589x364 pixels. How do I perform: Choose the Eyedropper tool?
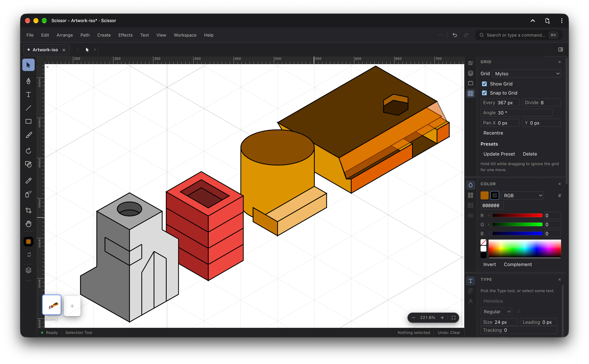coord(28,181)
